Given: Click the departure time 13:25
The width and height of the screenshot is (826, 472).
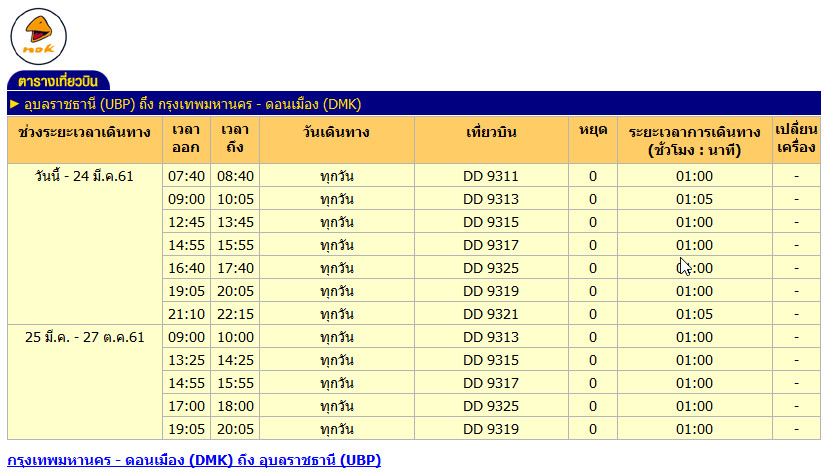Looking at the screenshot, I should coord(186,360).
